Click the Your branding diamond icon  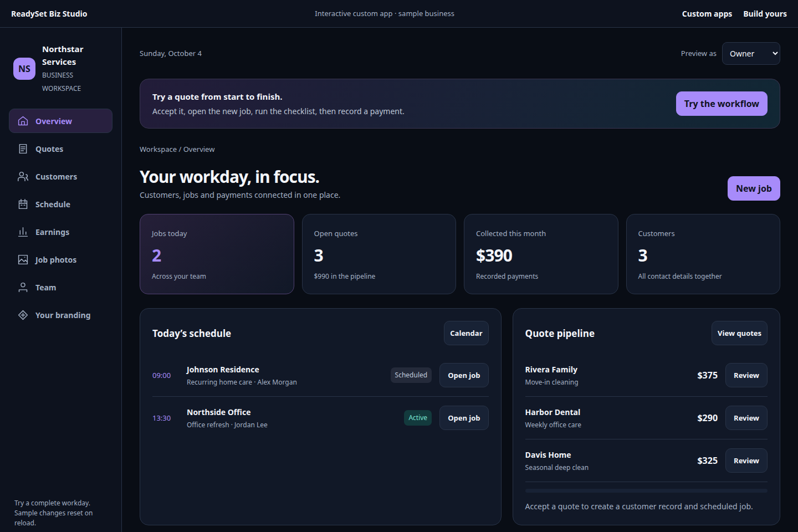(x=23, y=315)
